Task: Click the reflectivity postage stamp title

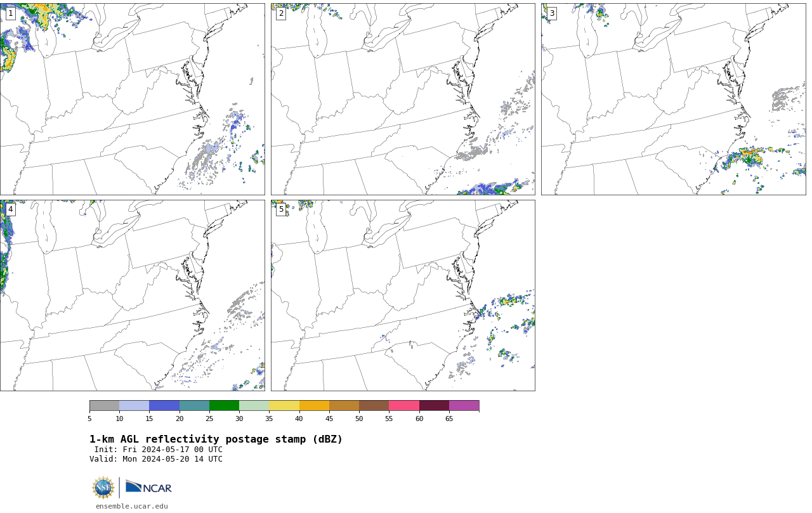Action: (216, 439)
